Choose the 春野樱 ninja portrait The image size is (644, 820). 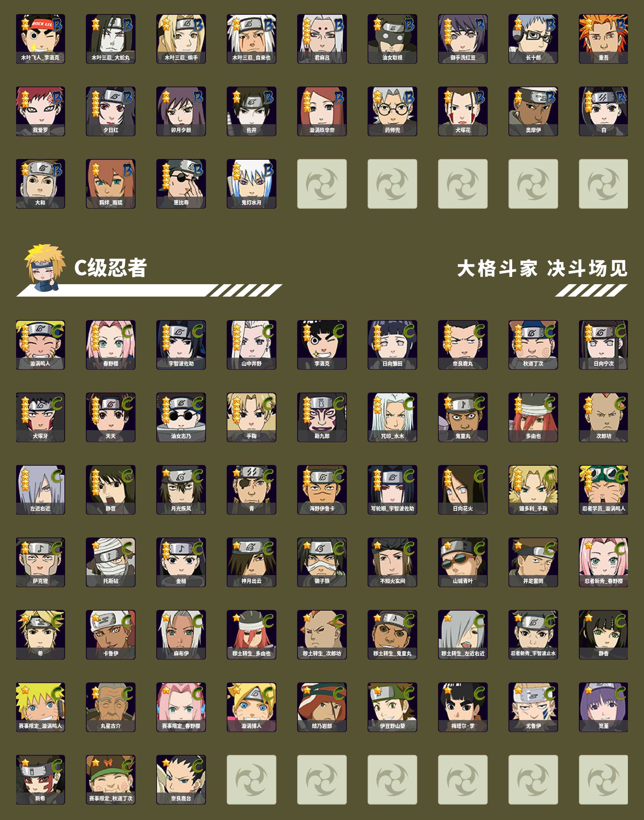tap(110, 345)
